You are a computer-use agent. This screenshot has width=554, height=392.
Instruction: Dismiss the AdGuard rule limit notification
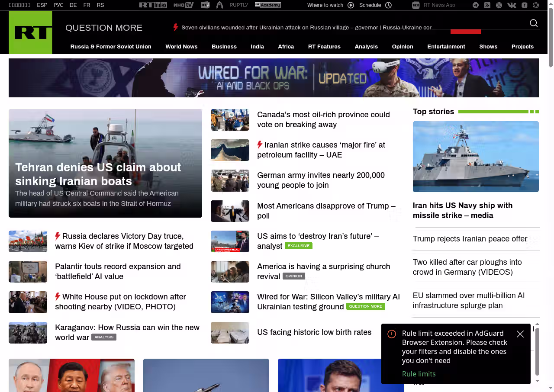click(520, 334)
